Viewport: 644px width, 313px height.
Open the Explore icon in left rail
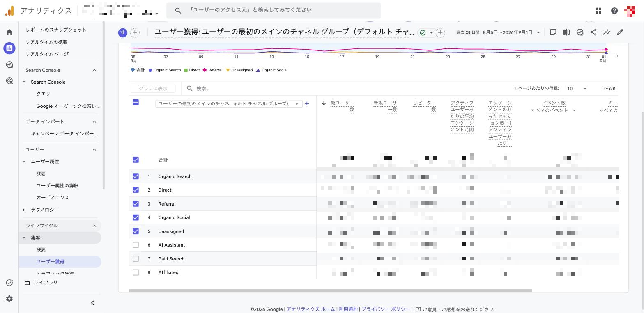click(x=9, y=64)
